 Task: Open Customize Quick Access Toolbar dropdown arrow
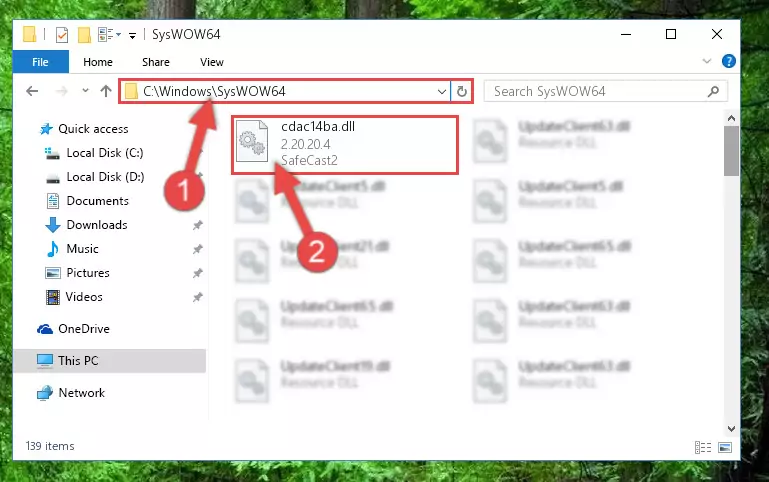(132, 35)
